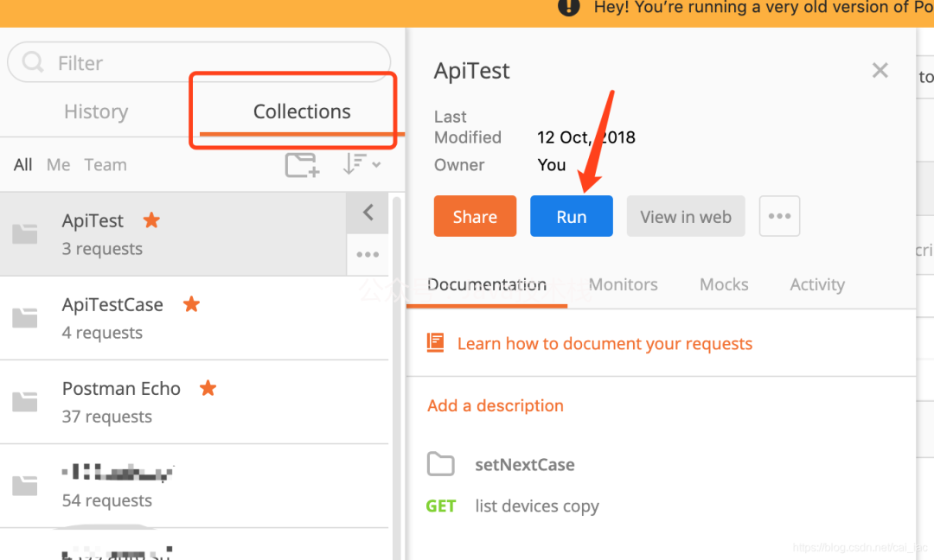934x560 pixels.
Task: Open the sort order dropdown
Action: [361, 163]
